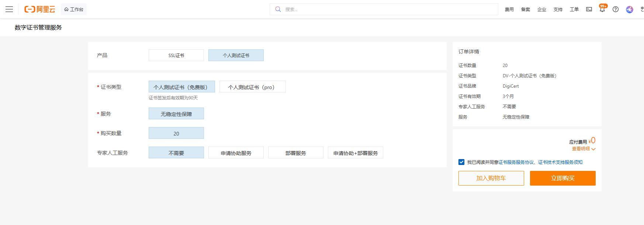This screenshot has width=644, height=225.
Task: Choose 申请协助服务 expert service option
Action: pos(236,153)
